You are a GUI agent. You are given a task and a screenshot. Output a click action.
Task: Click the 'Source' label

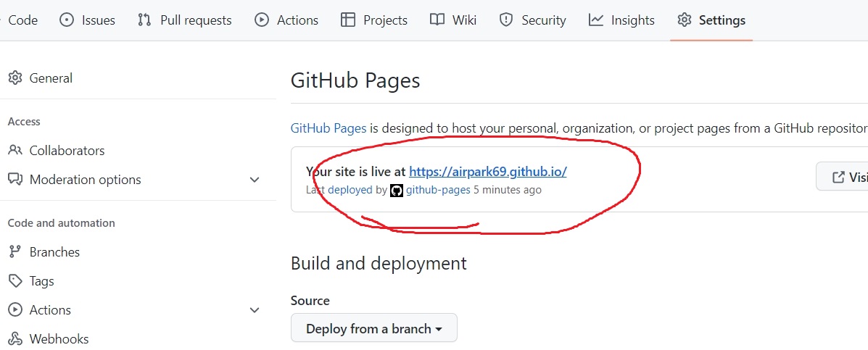pyautogui.click(x=310, y=301)
